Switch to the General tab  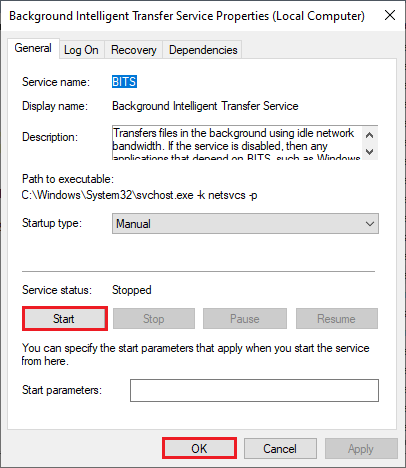pos(33,48)
